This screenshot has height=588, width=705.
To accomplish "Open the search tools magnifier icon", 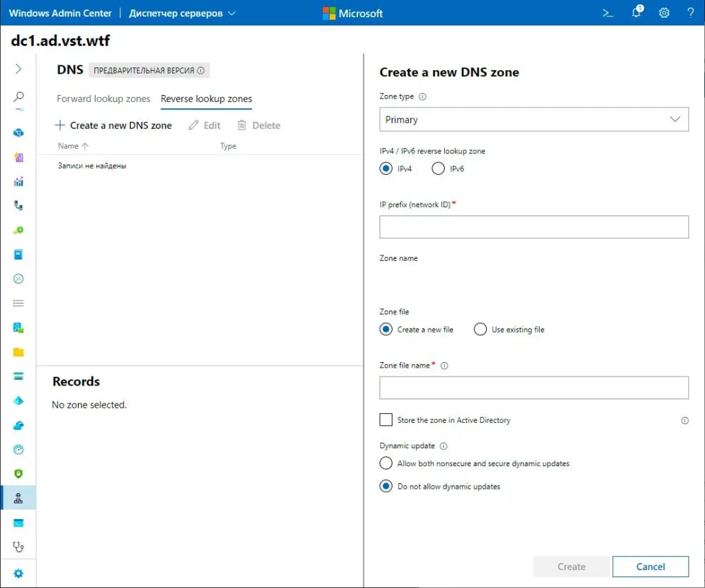I will (19, 96).
